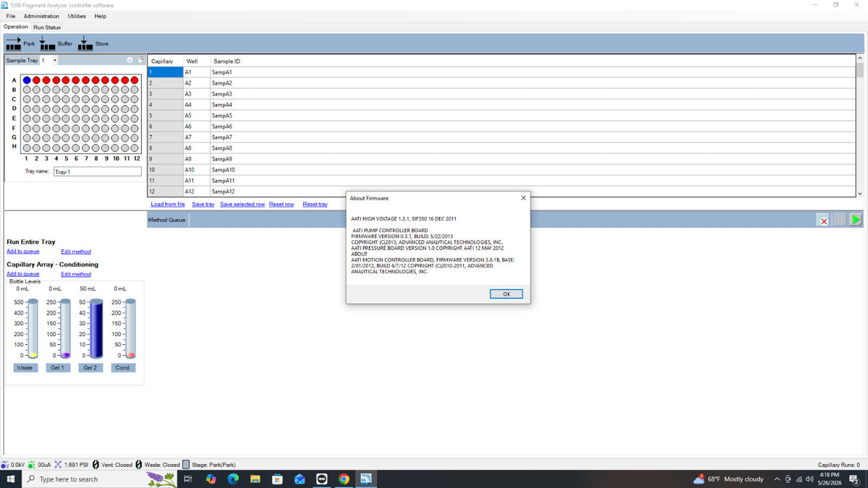Screen dimensions: 868x488
Task: Switch to the Run Status tab
Action: [x=48, y=27]
